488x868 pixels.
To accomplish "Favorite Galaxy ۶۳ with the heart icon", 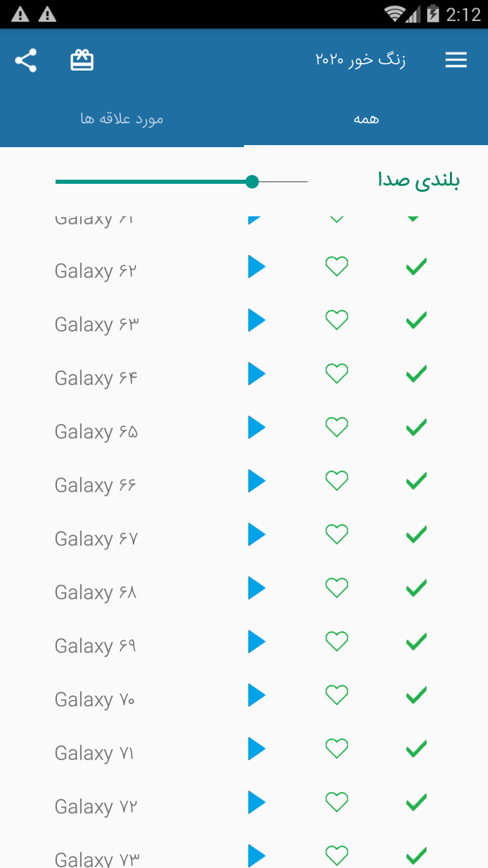I will point(337,320).
